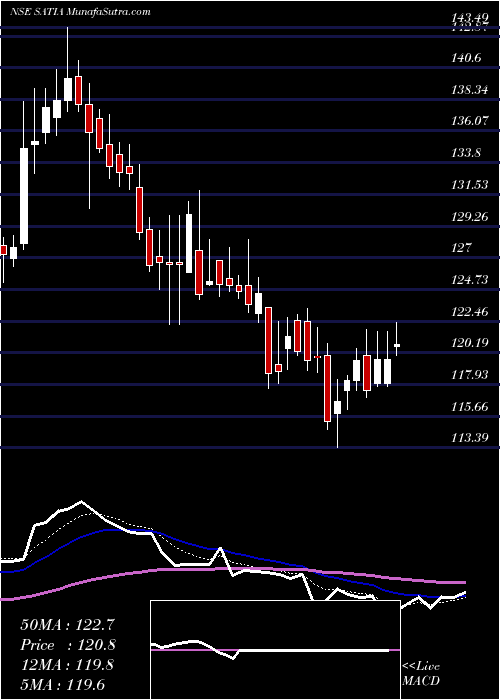
Task: Click the 122.46 price axis label
Action: pos(471,312)
